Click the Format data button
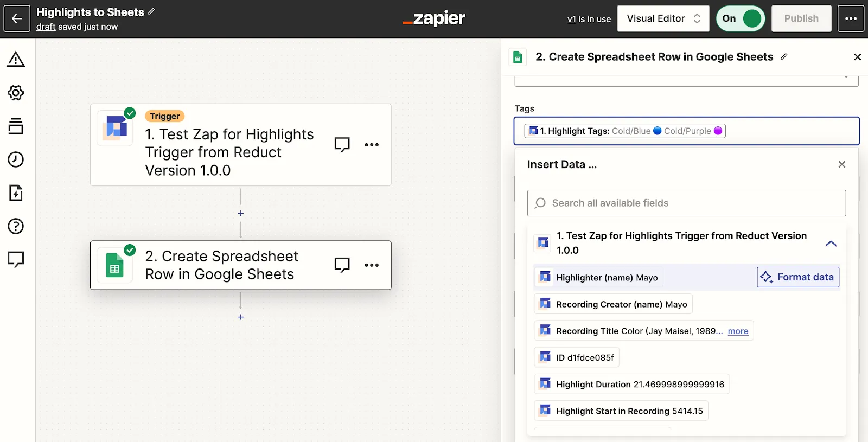This screenshot has width=868, height=442. 798,277
